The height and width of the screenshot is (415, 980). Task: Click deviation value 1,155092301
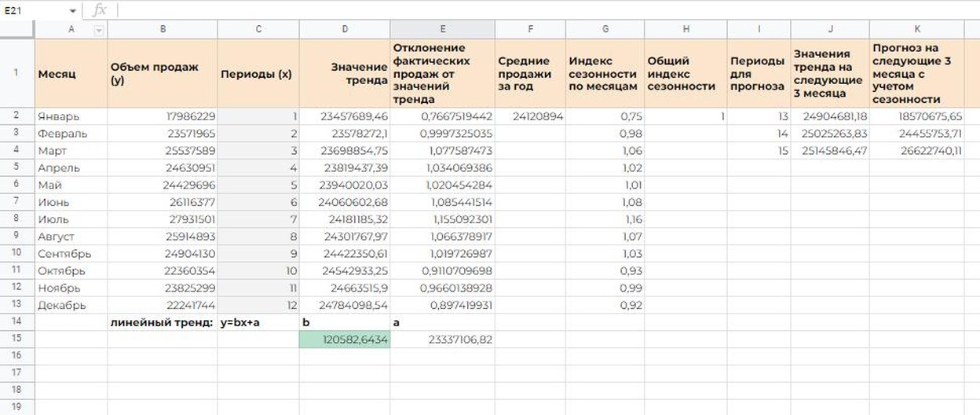click(443, 219)
